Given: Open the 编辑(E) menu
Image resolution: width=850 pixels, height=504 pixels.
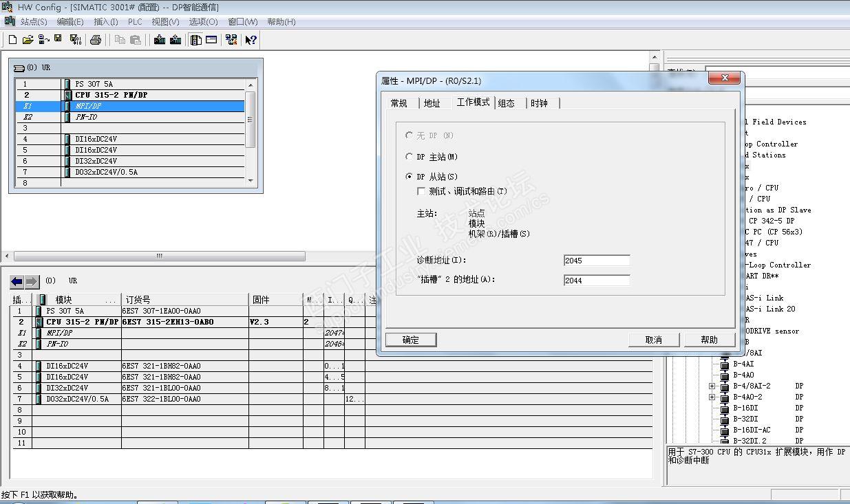Looking at the screenshot, I should point(70,22).
